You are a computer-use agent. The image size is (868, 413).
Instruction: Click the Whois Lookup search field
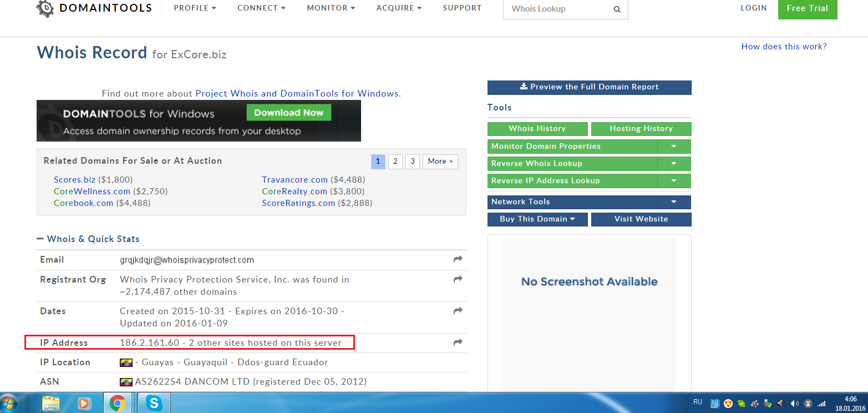(557, 9)
